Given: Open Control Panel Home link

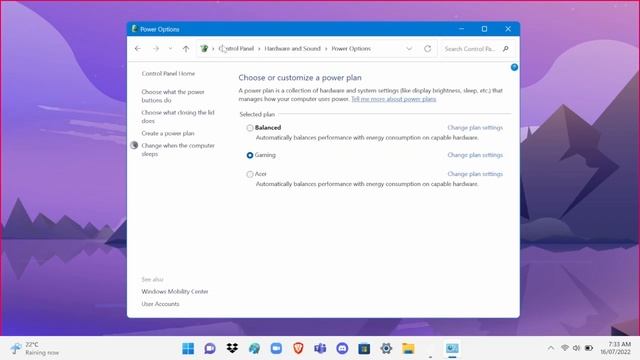Looking at the screenshot, I should click(168, 73).
